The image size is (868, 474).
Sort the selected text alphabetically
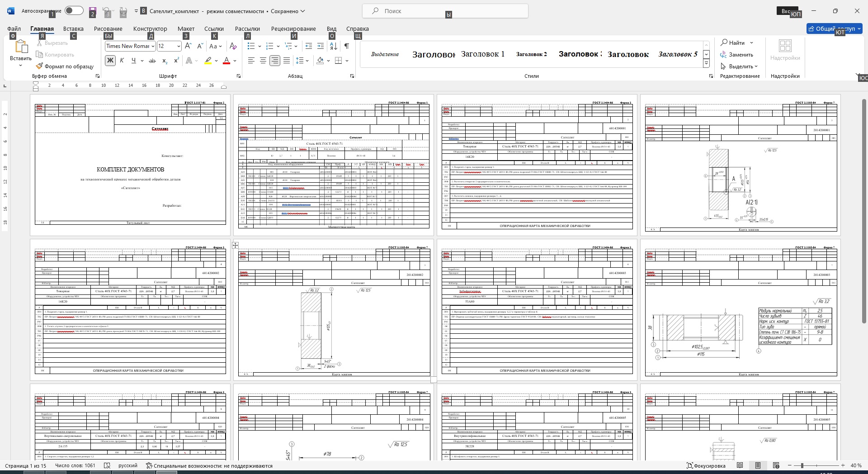point(333,46)
